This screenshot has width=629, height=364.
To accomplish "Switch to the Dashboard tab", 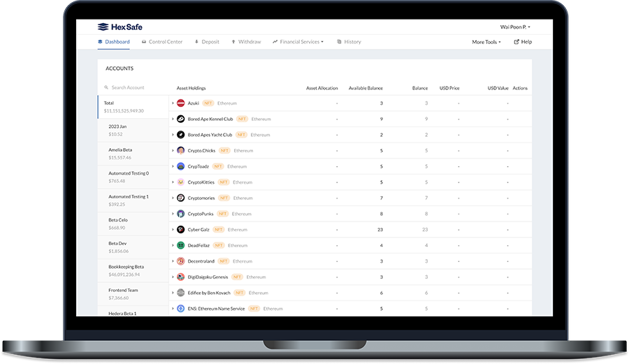I will 114,42.
